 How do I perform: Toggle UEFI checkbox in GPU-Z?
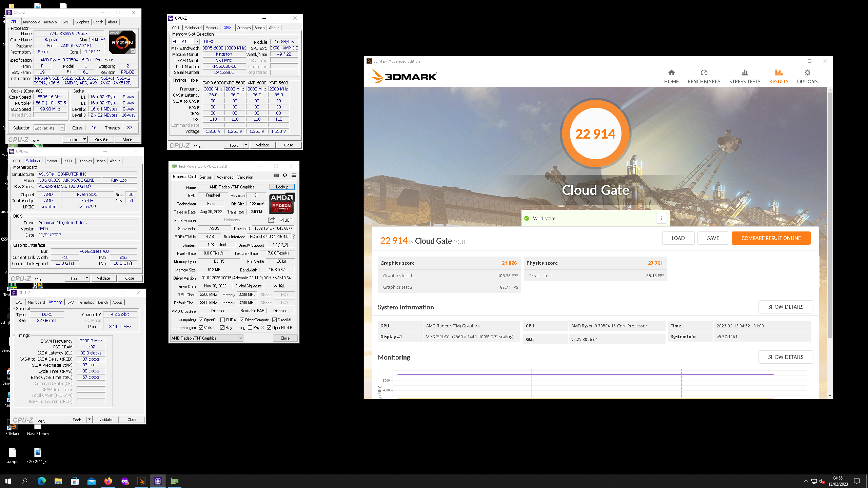click(281, 220)
